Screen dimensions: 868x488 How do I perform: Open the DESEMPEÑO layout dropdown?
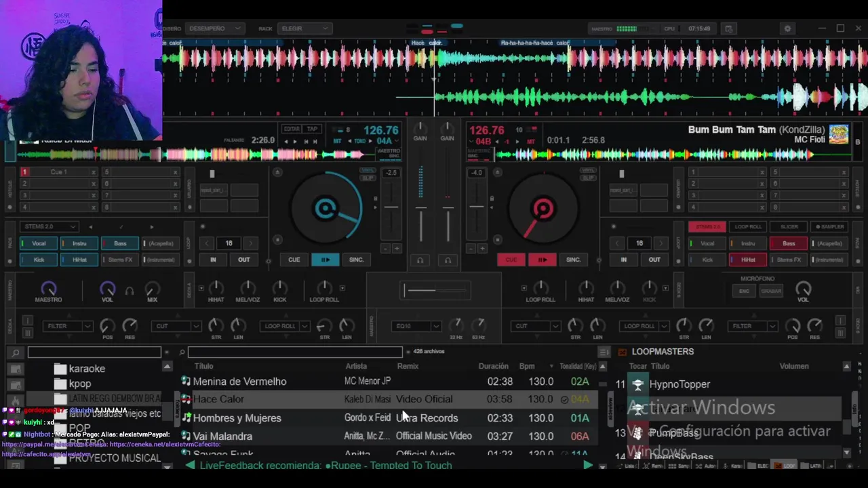[x=214, y=28]
